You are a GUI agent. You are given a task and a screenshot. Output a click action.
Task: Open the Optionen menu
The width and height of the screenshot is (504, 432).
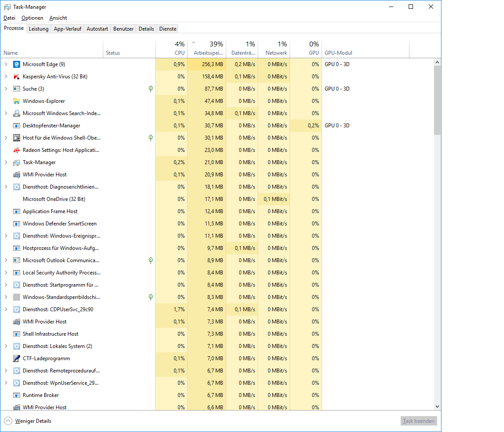(x=32, y=18)
